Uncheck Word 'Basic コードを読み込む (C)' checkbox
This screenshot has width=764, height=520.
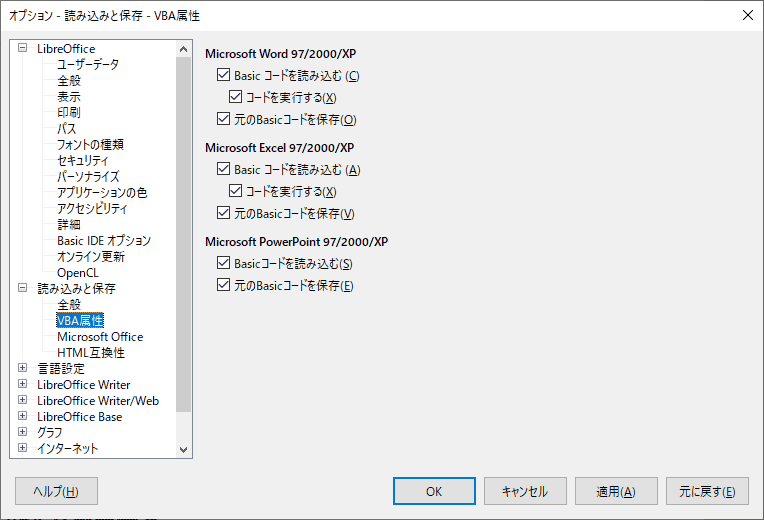click(x=223, y=75)
